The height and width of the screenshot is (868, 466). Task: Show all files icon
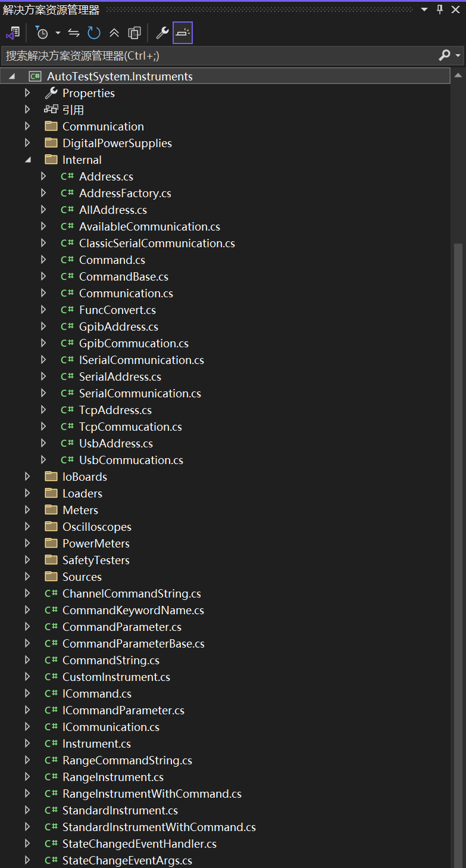135,33
